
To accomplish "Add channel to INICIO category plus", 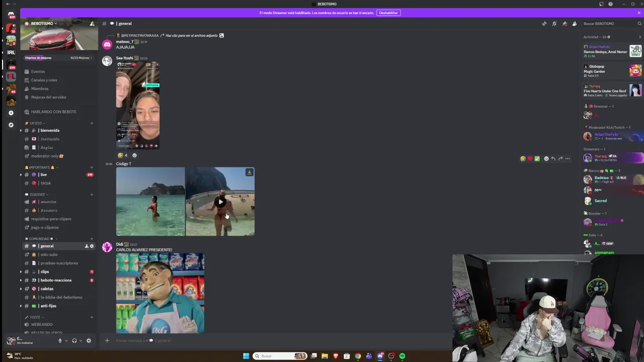I will [92, 123].
